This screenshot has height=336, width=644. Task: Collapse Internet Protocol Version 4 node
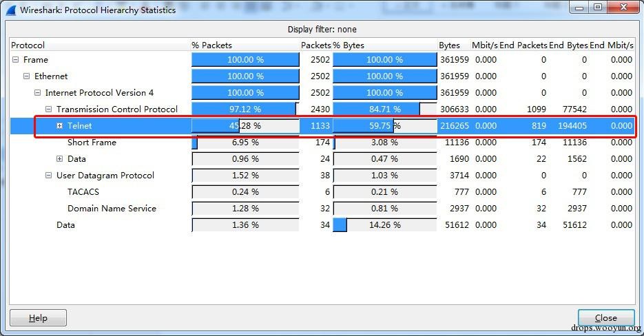[37, 93]
